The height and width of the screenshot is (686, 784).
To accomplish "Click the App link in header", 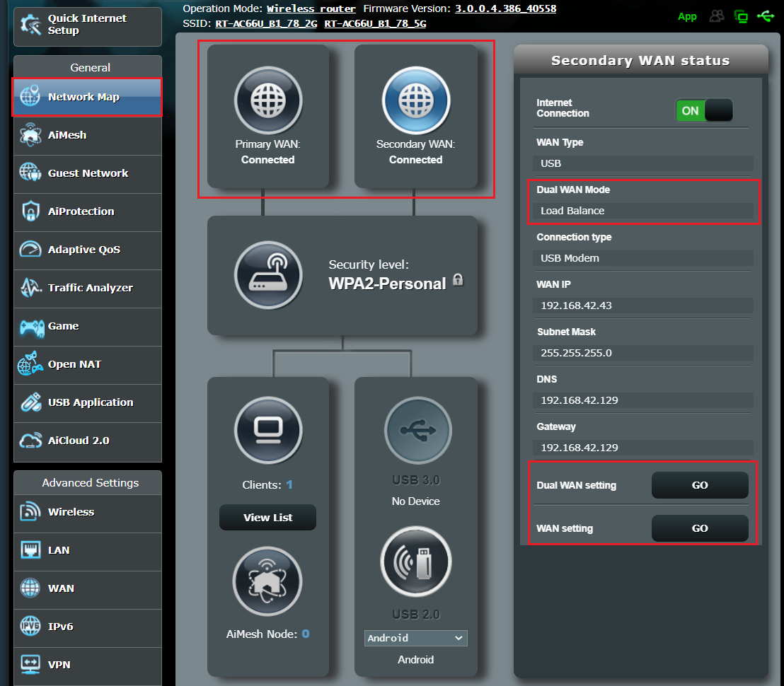I will 687,16.
